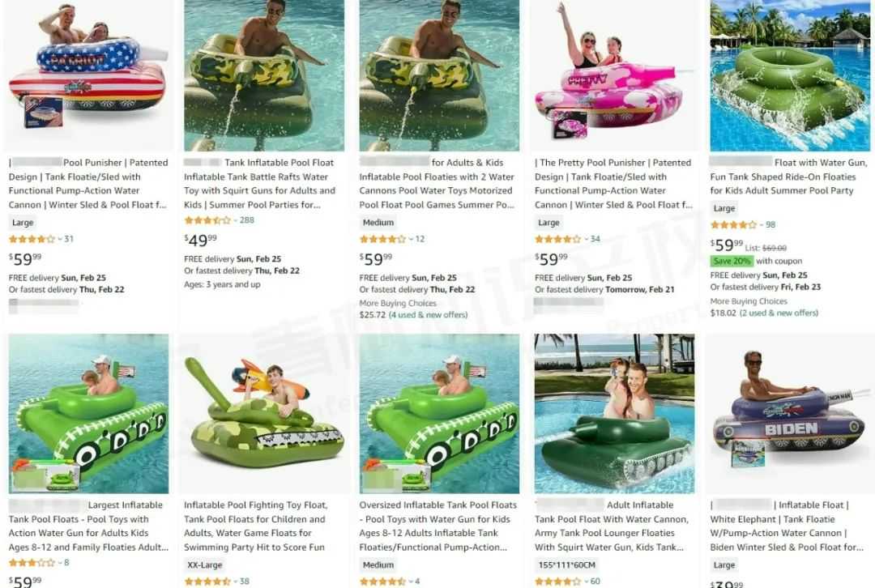
Task: Open the BIDEN tank float product image
Action: (x=790, y=413)
